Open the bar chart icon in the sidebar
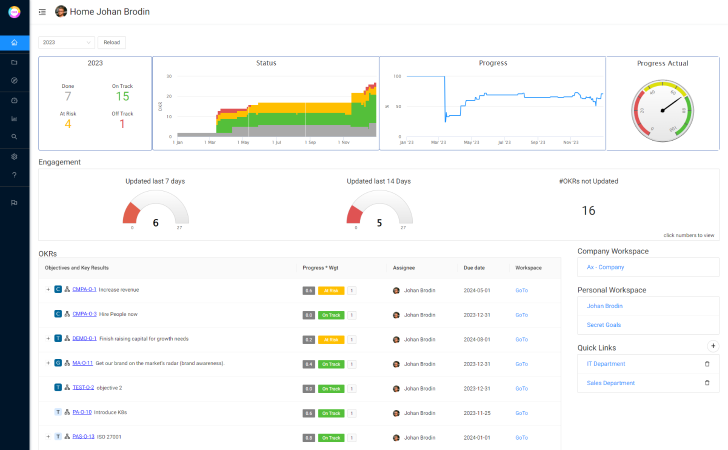 click(14, 118)
